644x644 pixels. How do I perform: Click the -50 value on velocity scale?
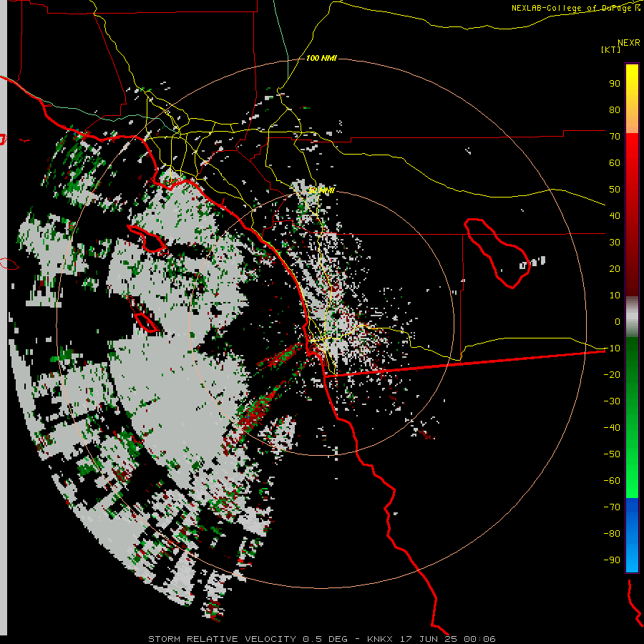click(612, 454)
